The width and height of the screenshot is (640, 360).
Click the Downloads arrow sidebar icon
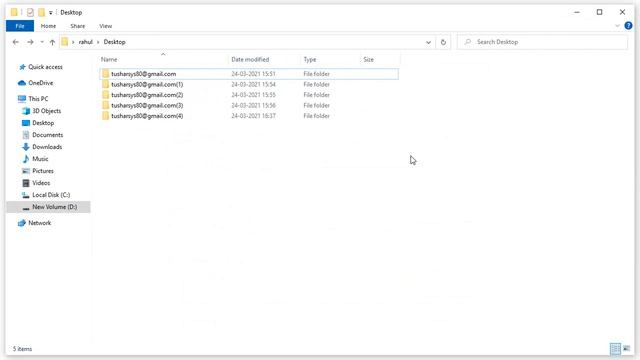point(26,147)
